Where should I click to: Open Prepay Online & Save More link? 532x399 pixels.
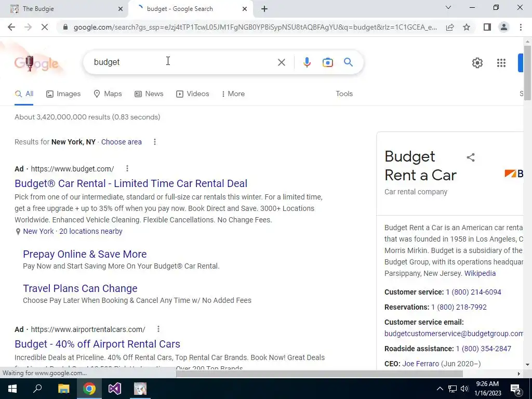click(85, 254)
